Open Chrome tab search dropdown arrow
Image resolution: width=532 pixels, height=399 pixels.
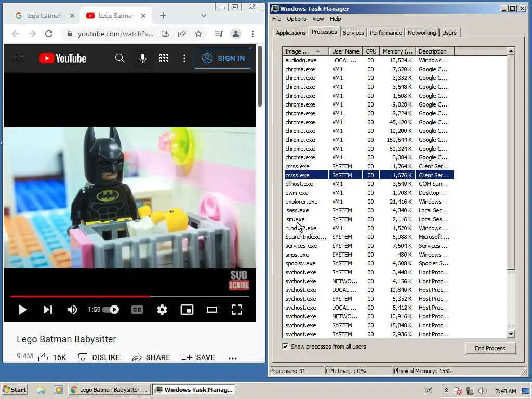tap(204, 16)
